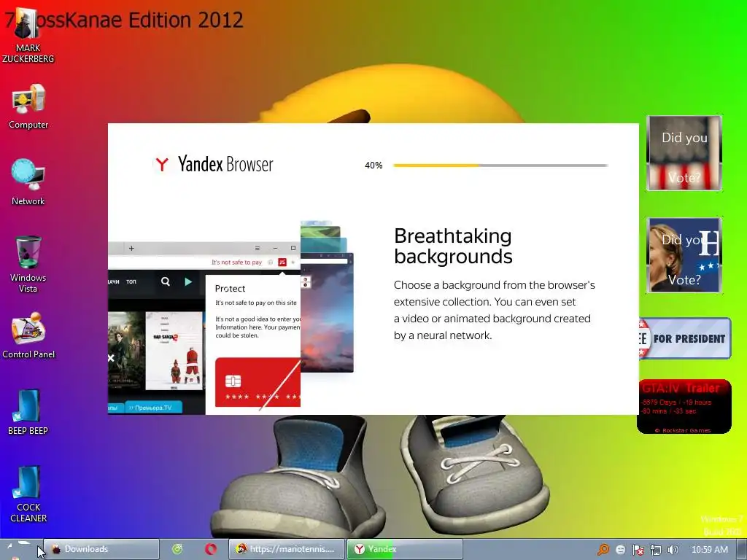Click the volume speaker tray icon
Viewport: 747px width, 560px height.
[x=673, y=550]
